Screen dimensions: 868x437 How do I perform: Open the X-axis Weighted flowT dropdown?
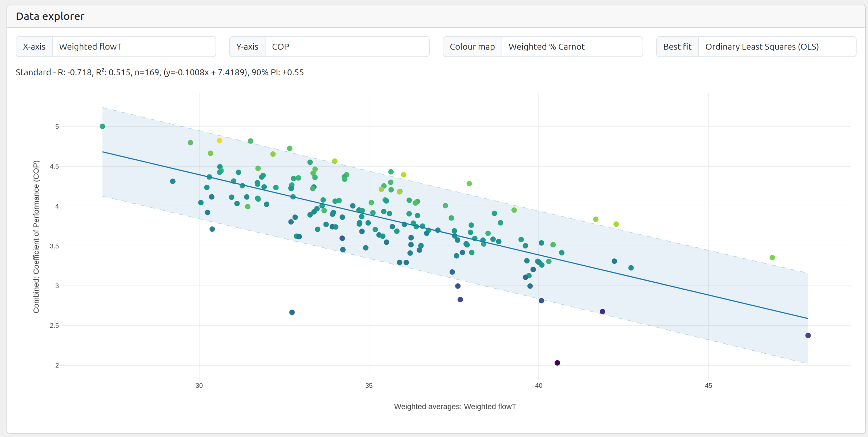coord(134,47)
